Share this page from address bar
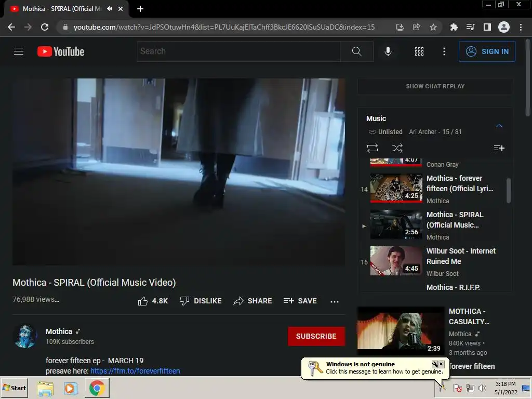 416,27
